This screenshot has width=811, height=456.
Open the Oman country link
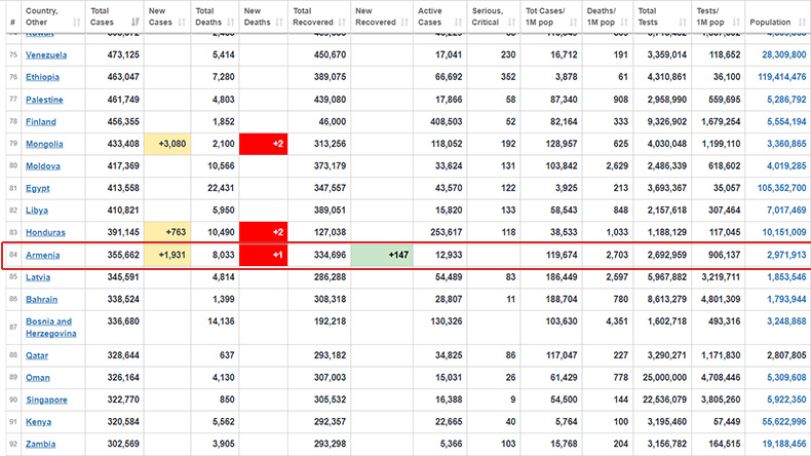(38, 378)
